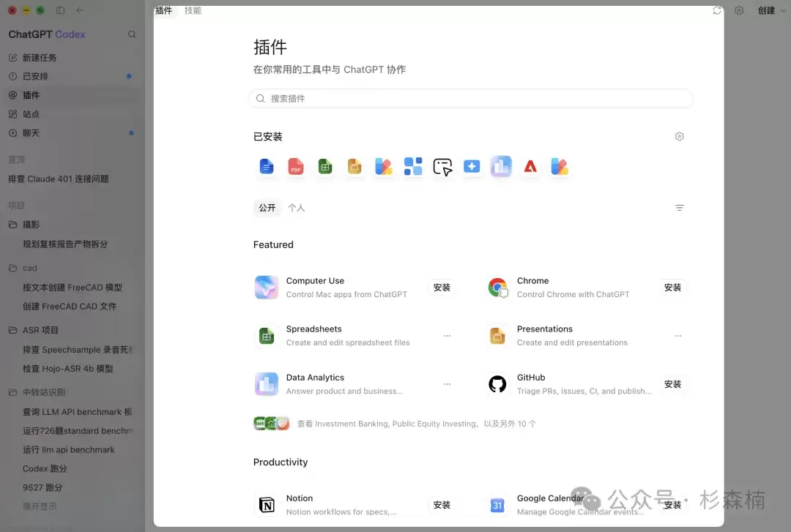Switch to the 个人 filter tab

point(296,208)
